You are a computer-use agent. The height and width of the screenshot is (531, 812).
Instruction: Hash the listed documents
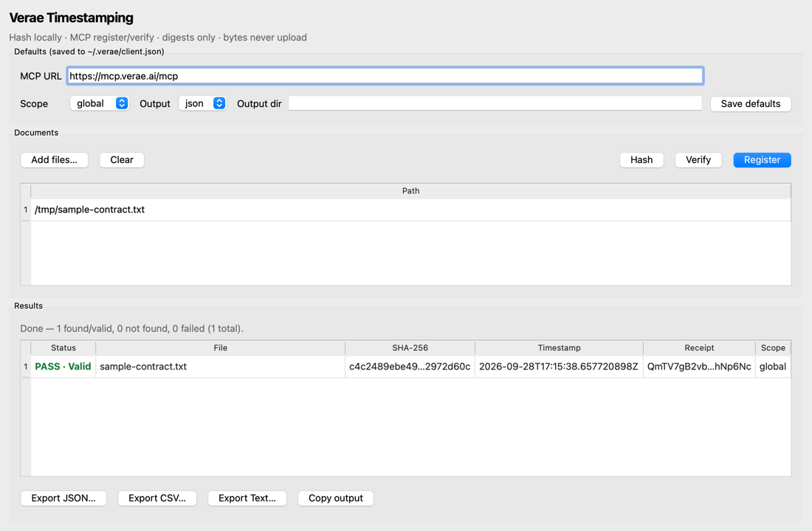click(x=641, y=160)
